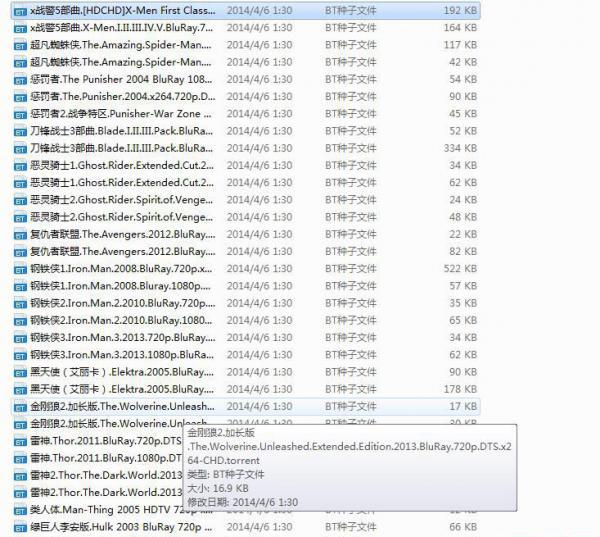This screenshot has height=537, width=600.
Task: Click the '192 KB' size cell
Action: [460, 10]
